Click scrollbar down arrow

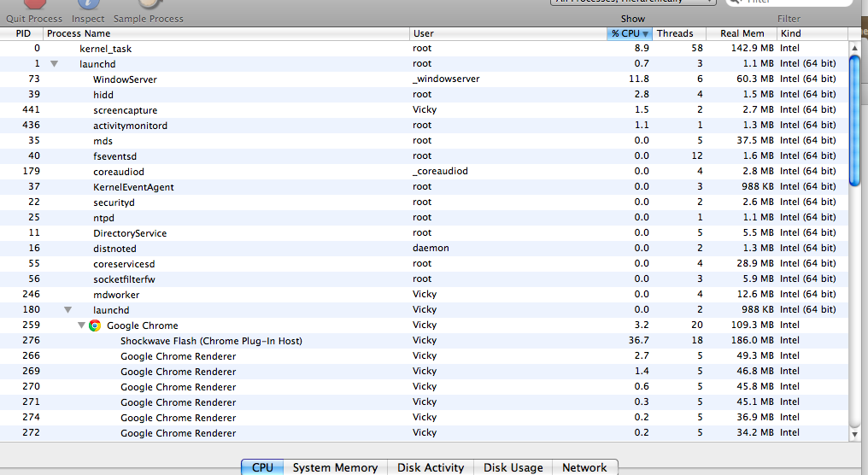click(x=854, y=435)
